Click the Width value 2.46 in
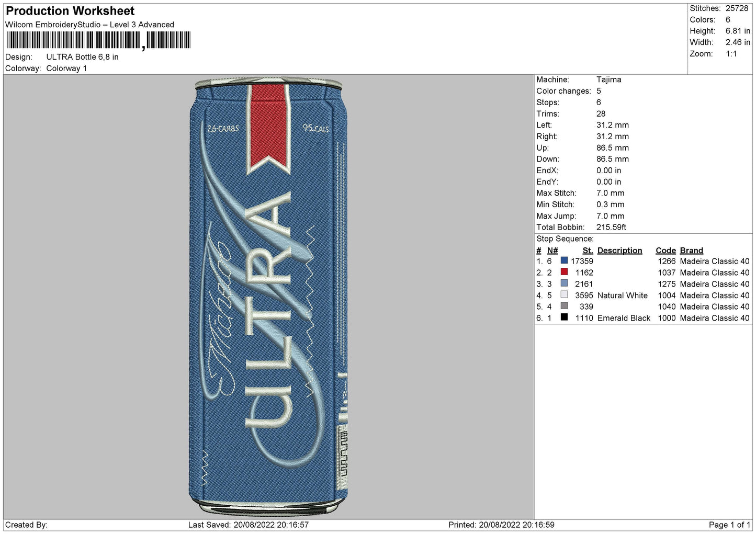Screen dimensions: 756x534 coord(738,42)
